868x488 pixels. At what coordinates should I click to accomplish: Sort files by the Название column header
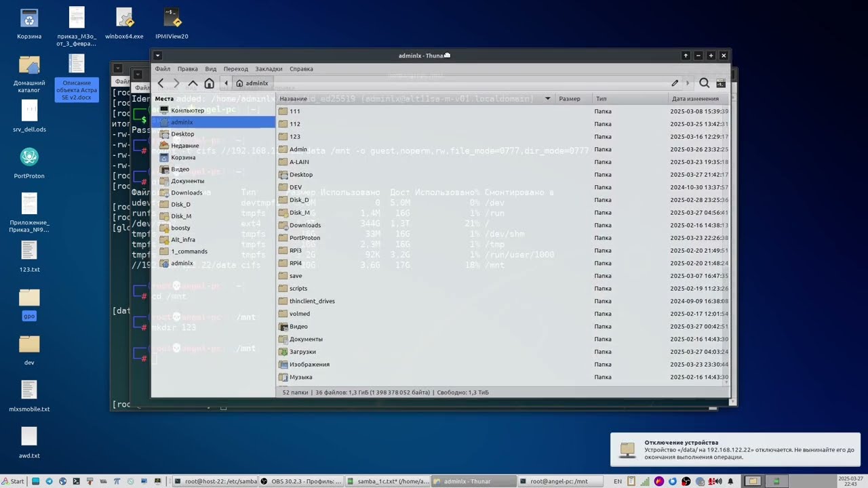415,99
